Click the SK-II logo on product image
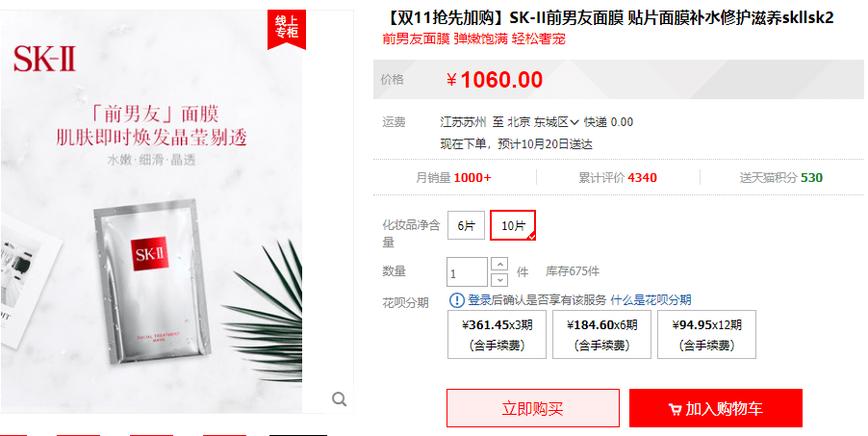The height and width of the screenshot is (436, 868). [44, 59]
